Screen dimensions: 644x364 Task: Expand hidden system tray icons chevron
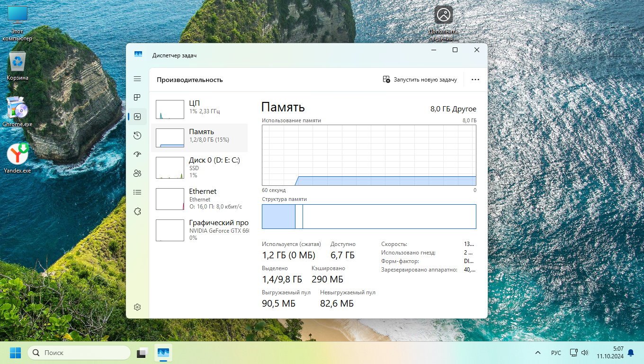pyautogui.click(x=537, y=353)
